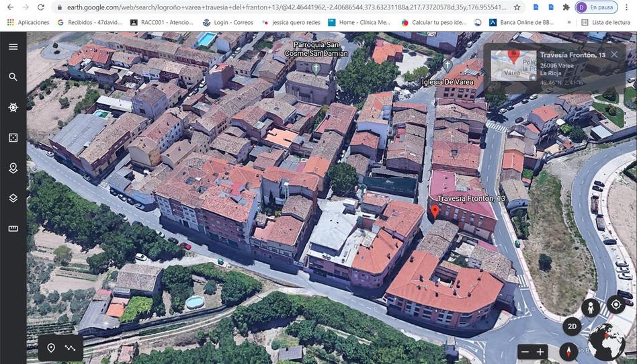Expand hidden bookmarks with double chevron
This screenshot has height=364, width=637.
[x=569, y=22]
